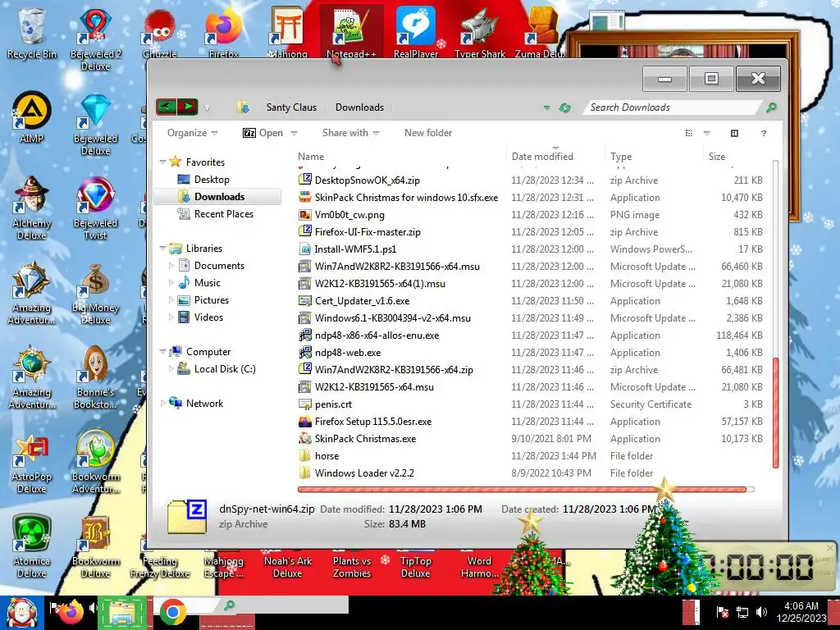The width and height of the screenshot is (840, 630).
Task: Open the Organize dropdown menu
Action: [x=192, y=133]
